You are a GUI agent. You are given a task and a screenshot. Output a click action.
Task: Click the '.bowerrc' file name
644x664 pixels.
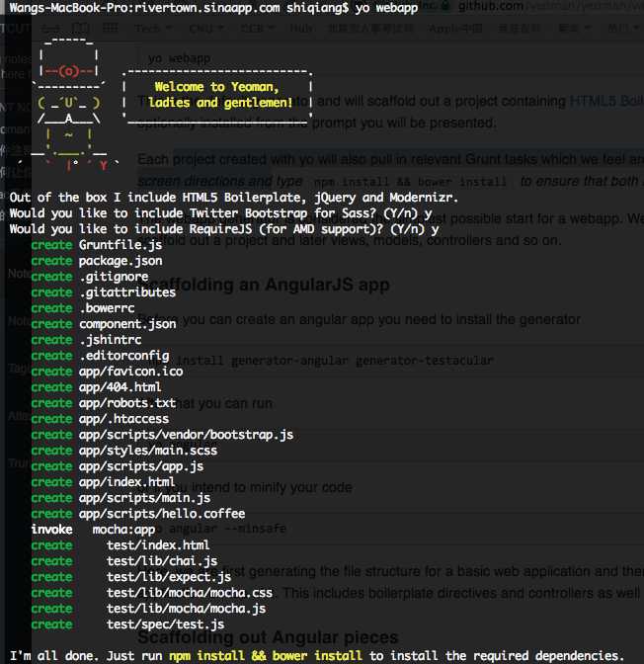tap(107, 308)
